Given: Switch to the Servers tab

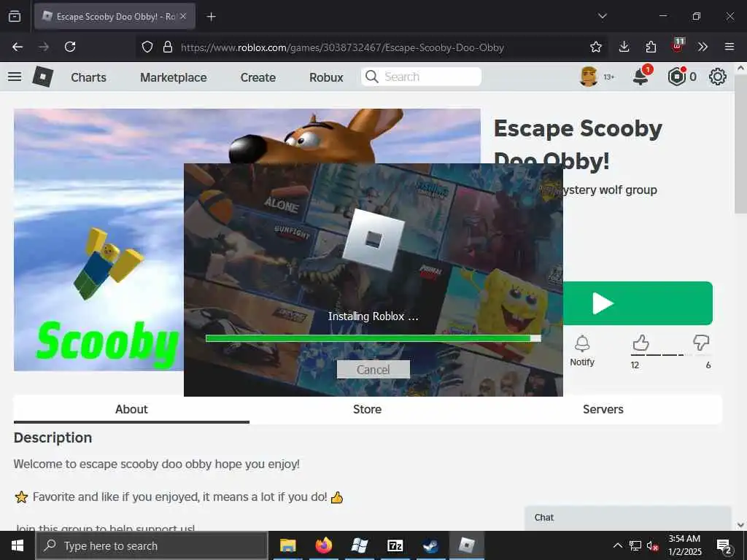Looking at the screenshot, I should point(603,409).
